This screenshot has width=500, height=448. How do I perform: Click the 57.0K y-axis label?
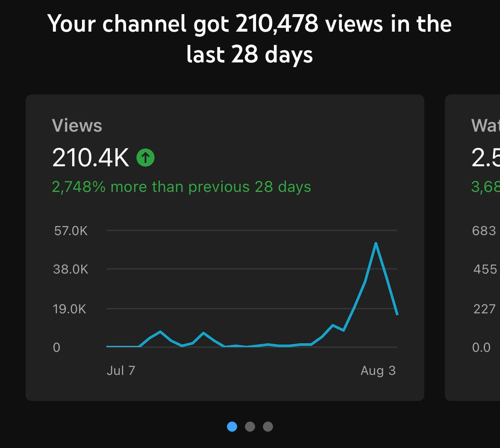click(71, 231)
